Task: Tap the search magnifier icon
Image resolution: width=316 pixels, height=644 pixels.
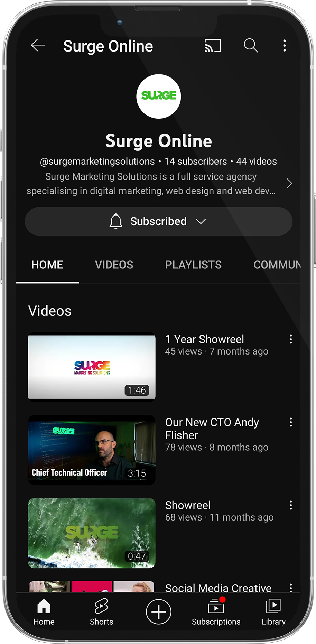Action: [x=251, y=45]
